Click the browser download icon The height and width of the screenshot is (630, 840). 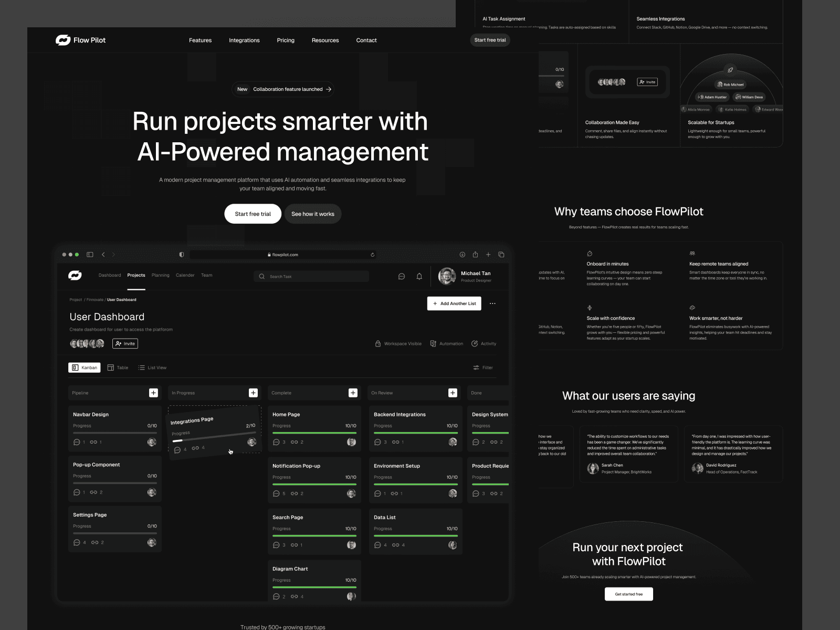pyautogui.click(x=463, y=255)
